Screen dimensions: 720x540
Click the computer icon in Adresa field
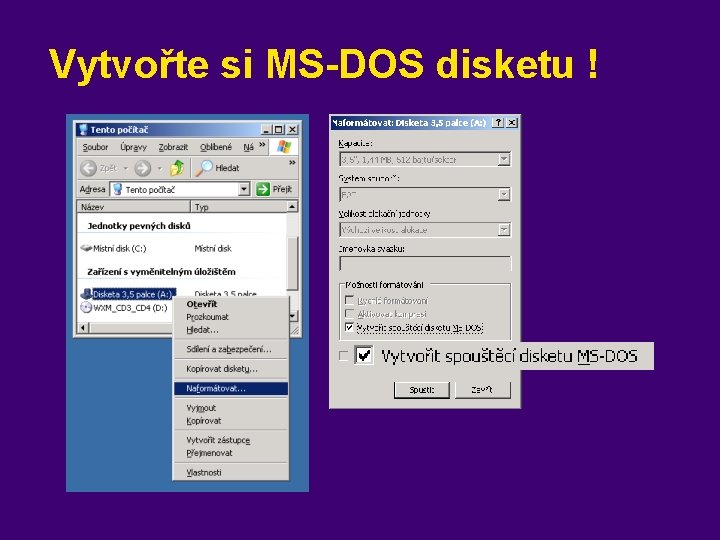(x=118, y=189)
